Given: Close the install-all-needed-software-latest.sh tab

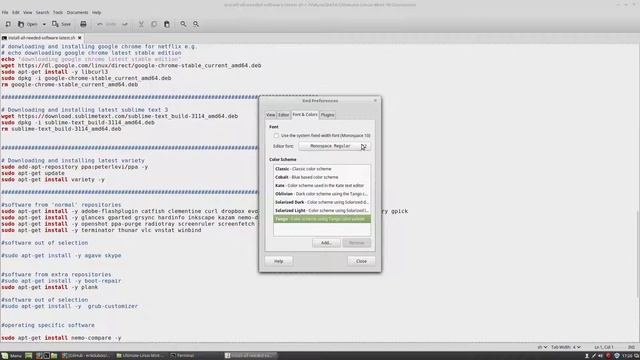Looking at the screenshot, I should click(80, 38).
